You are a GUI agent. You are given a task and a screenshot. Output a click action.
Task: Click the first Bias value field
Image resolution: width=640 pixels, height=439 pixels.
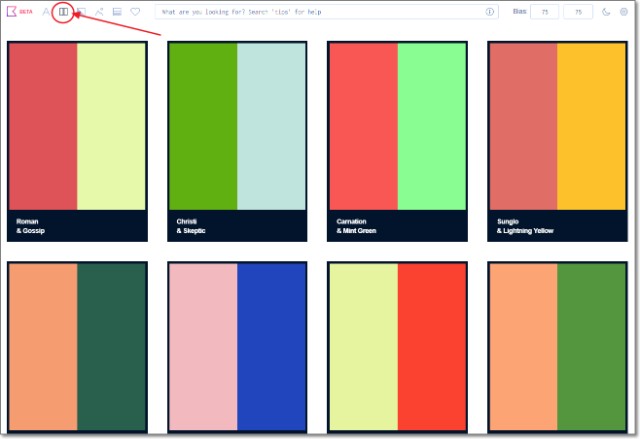click(x=544, y=12)
